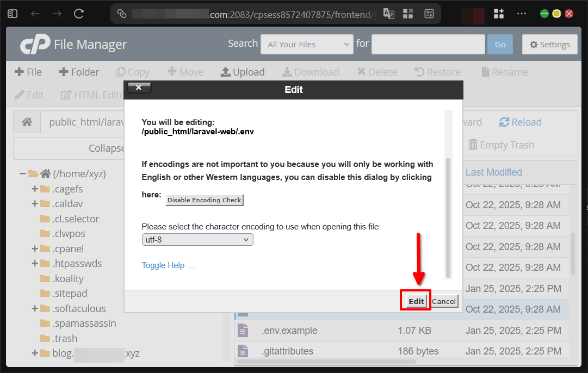Open the Empty Trash option
This screenshot has height=373, width=588.
coord(500,145)
